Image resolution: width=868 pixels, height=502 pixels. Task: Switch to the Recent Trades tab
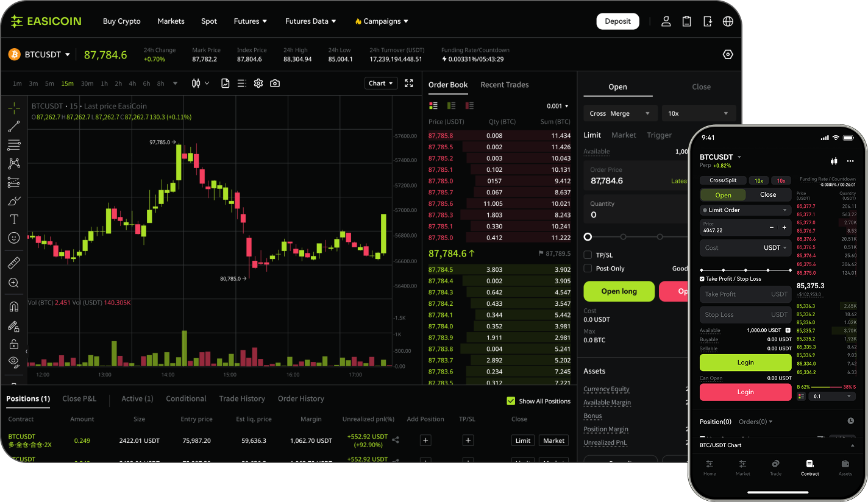[x=504, y=85]
